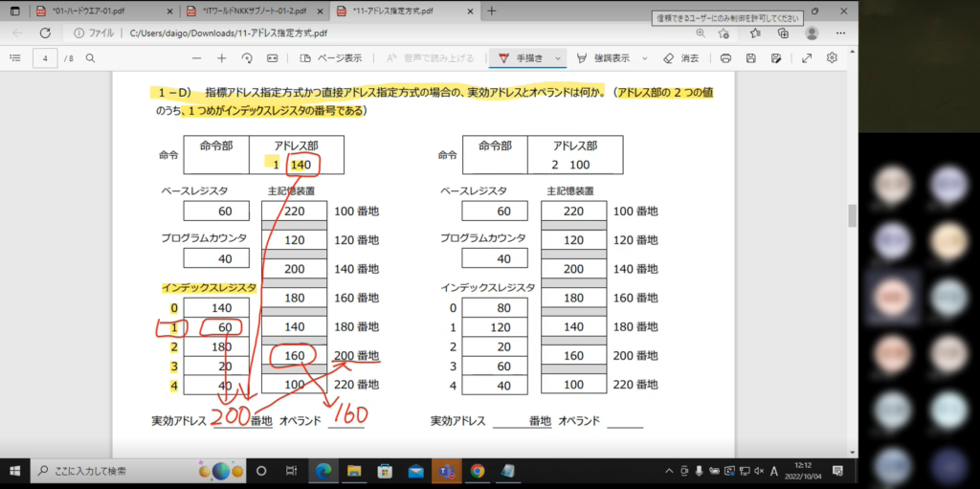Zoom in using the plus icon
Screen dimensions: 980x489
pos(222,57)
